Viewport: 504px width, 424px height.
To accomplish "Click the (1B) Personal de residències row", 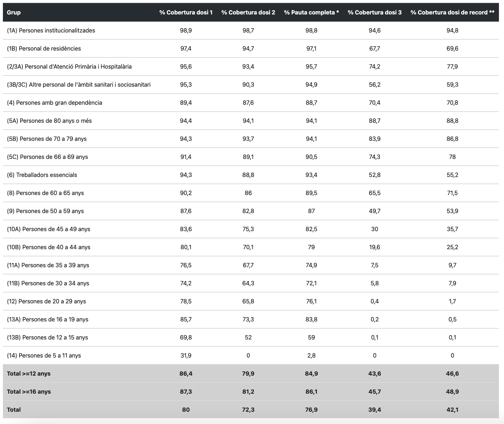I will point(44,48).
